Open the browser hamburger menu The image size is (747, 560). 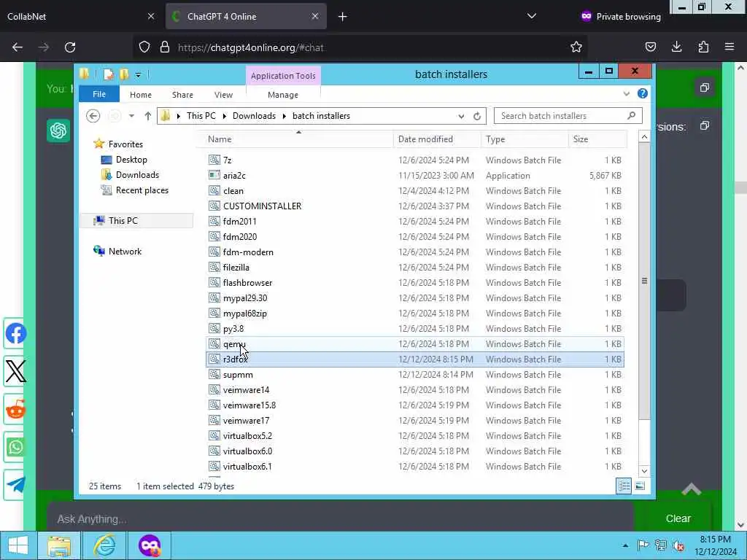(x=729, y=47)
